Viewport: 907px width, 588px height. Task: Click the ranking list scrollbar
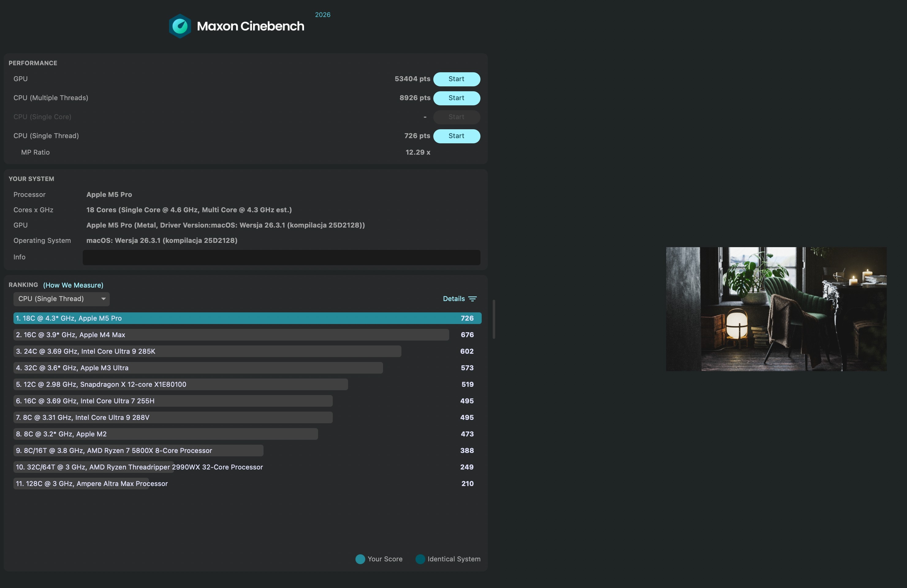point(494,319)
